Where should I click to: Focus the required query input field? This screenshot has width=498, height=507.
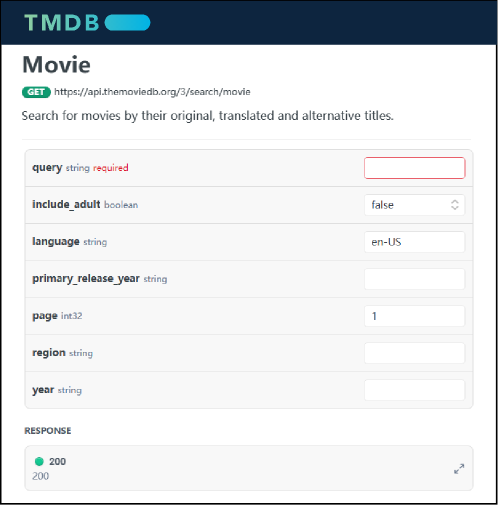coord(414,168)
